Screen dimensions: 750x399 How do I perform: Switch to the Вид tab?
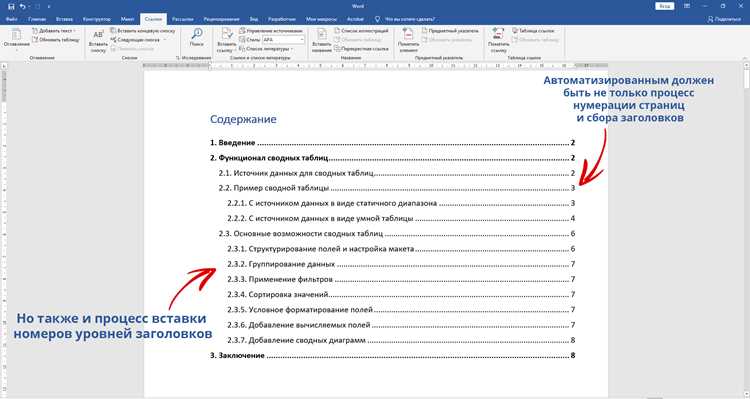254,19
